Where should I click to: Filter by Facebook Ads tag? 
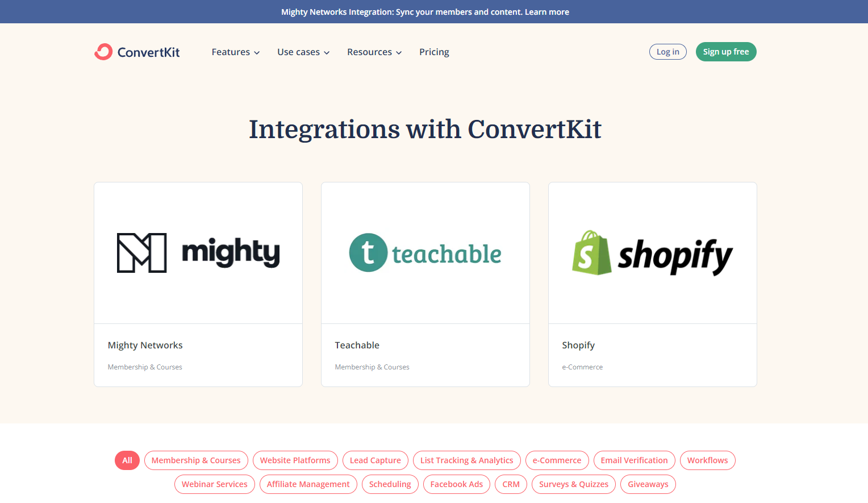(x=457, y=484)
